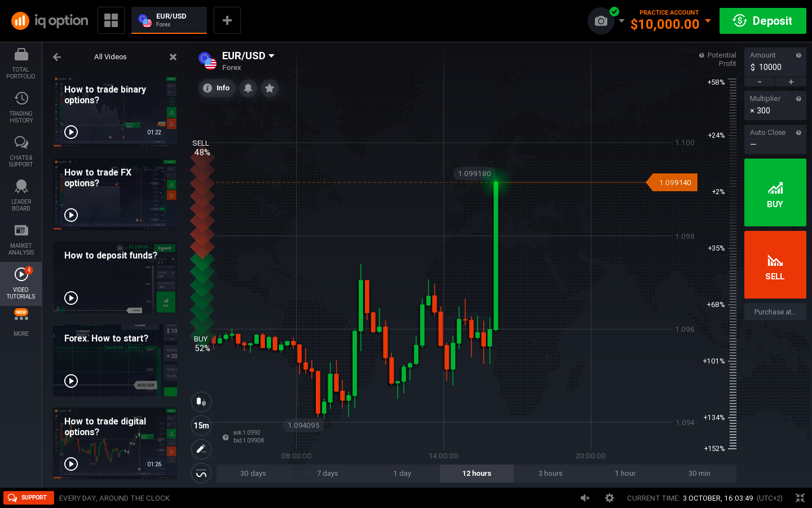This screenshot has height=508, width=812.
Task: Play 'How to trade FX options?' video
Action: pos(71,215)
